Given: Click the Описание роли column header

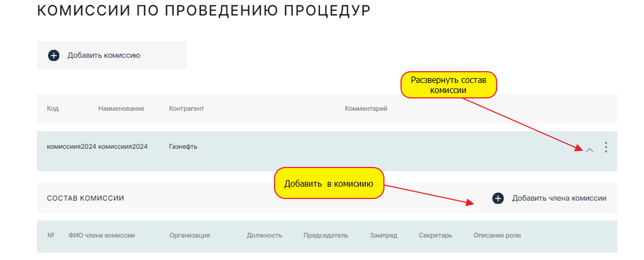Looking at the screenshot, I should 497,235.
